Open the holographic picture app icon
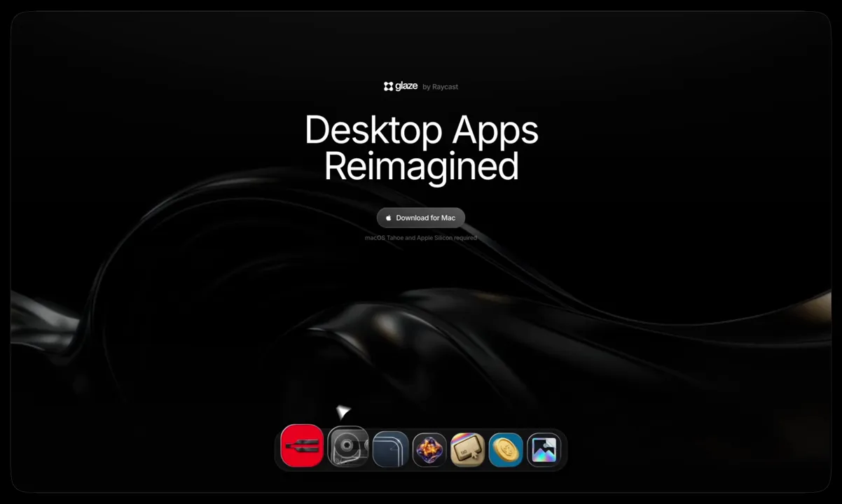The image size is (842, 504). pyautogui.click(x=544, y=449)
